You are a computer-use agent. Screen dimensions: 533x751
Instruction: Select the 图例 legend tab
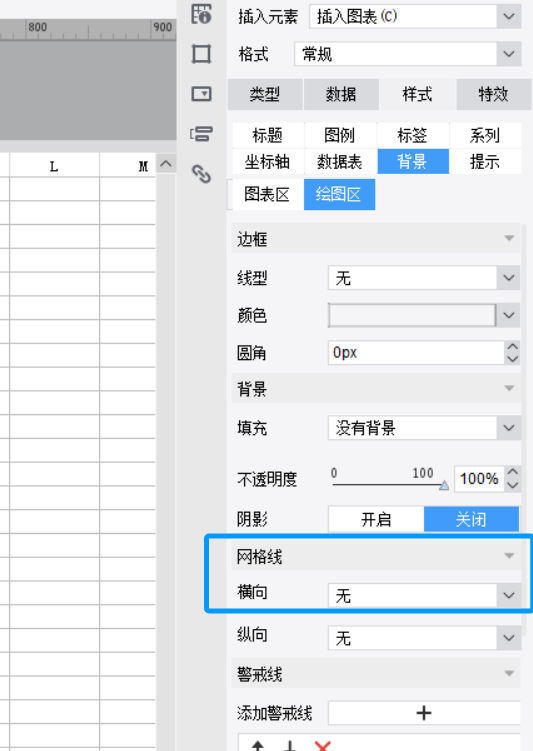coord(340,136)
